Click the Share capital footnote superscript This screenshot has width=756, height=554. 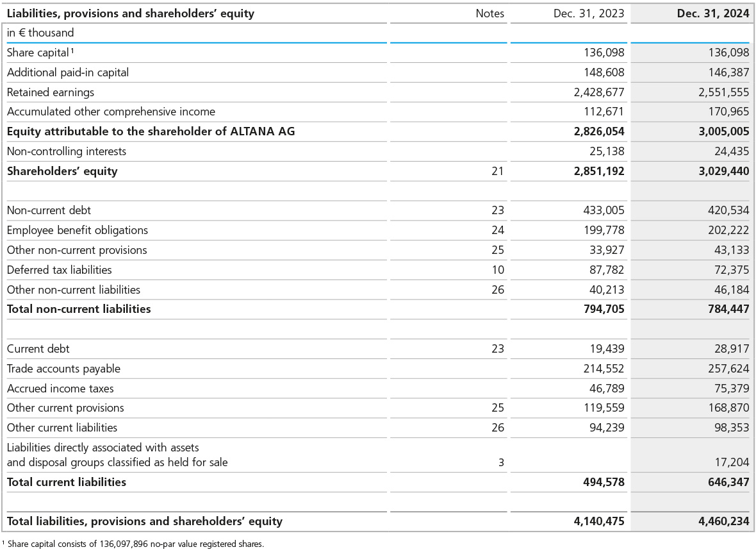tap(73, 51)
